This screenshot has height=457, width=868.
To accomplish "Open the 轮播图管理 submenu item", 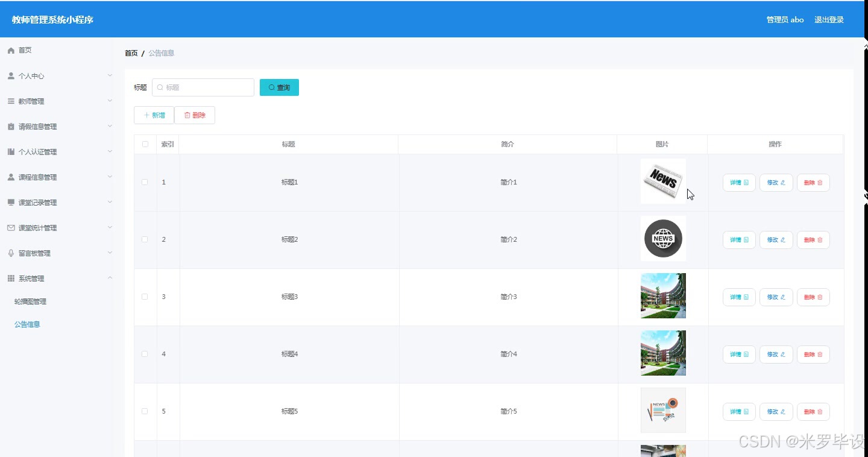I will pos(30,301).
